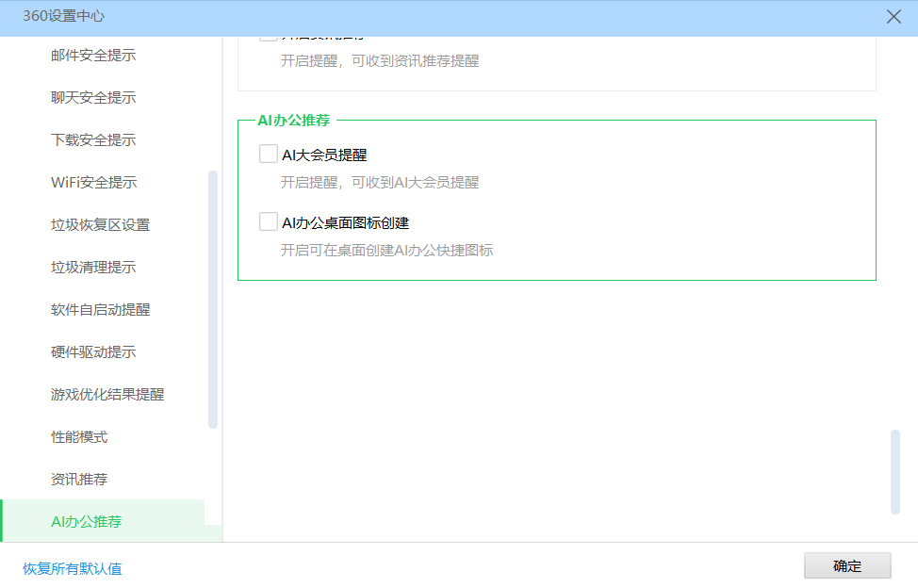Click the content pane scrollbar thumb
The height and width of the screenshot is (588, 918).
pyautogui.click(x=894, y=472)
